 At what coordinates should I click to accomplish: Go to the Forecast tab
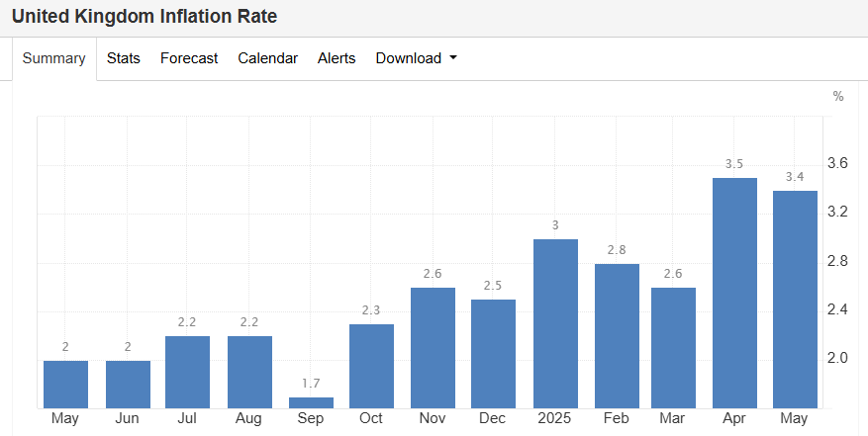click(x=189, y=58)
